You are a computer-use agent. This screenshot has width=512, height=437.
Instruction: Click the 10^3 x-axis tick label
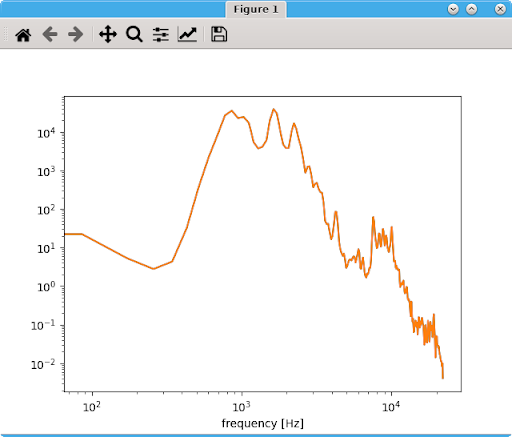241,407
